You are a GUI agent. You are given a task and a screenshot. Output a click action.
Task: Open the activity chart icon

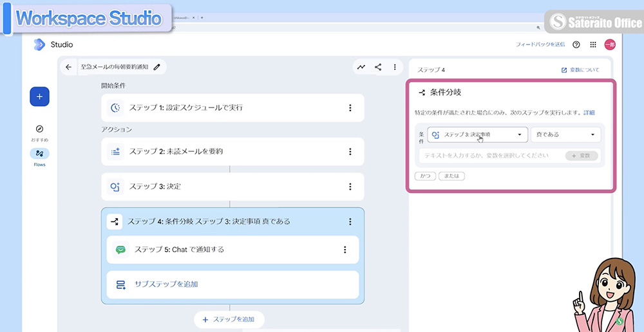(x=361, y=67)
